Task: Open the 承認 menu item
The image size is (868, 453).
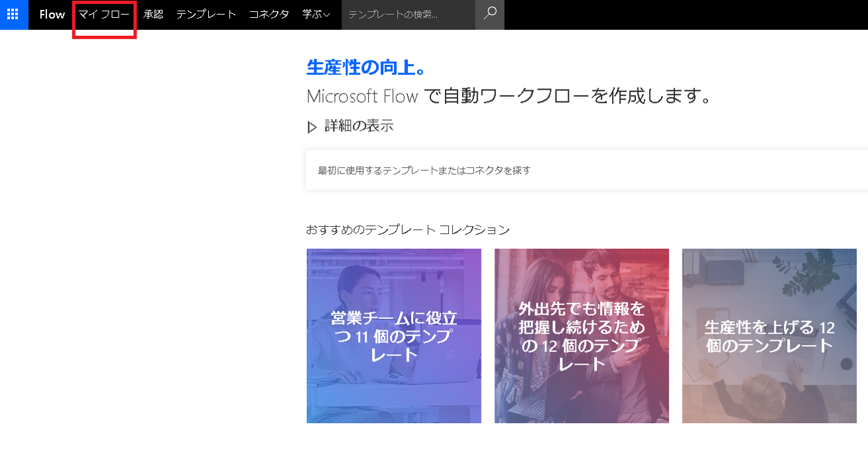Action: pos(153,14)
